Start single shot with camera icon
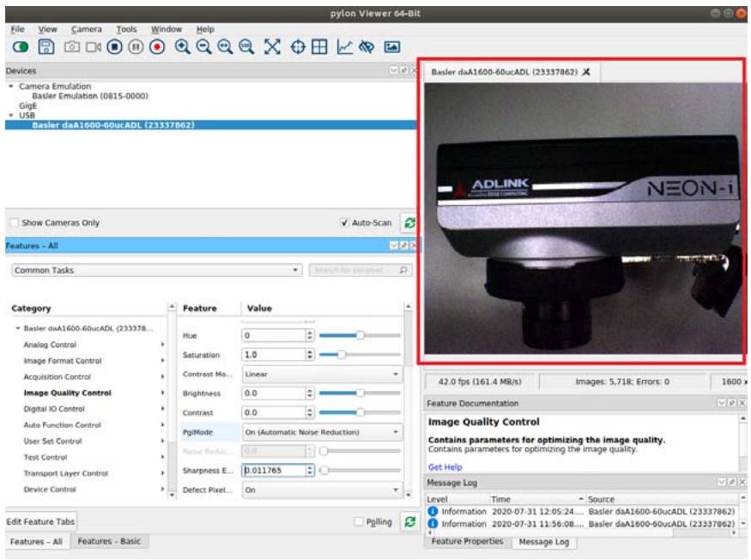The height and width of the screenshot is (560, 751). click(72, 47)
